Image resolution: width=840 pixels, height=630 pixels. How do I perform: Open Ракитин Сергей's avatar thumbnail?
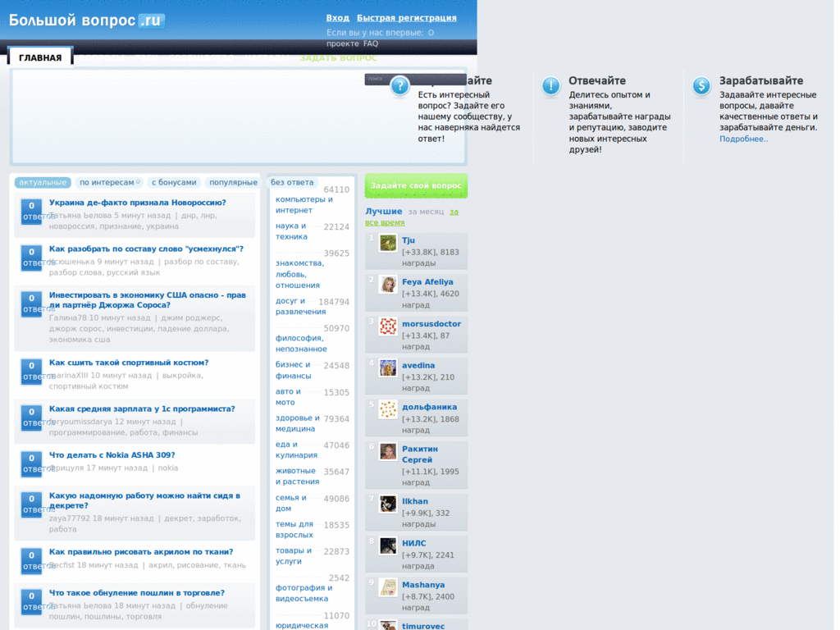388,452
